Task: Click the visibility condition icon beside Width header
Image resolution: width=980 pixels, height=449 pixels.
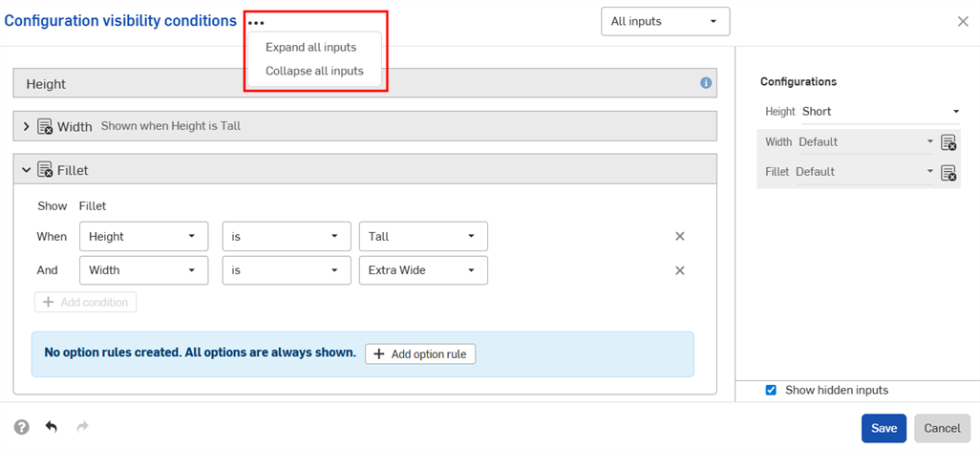Action: click(45, 126)
